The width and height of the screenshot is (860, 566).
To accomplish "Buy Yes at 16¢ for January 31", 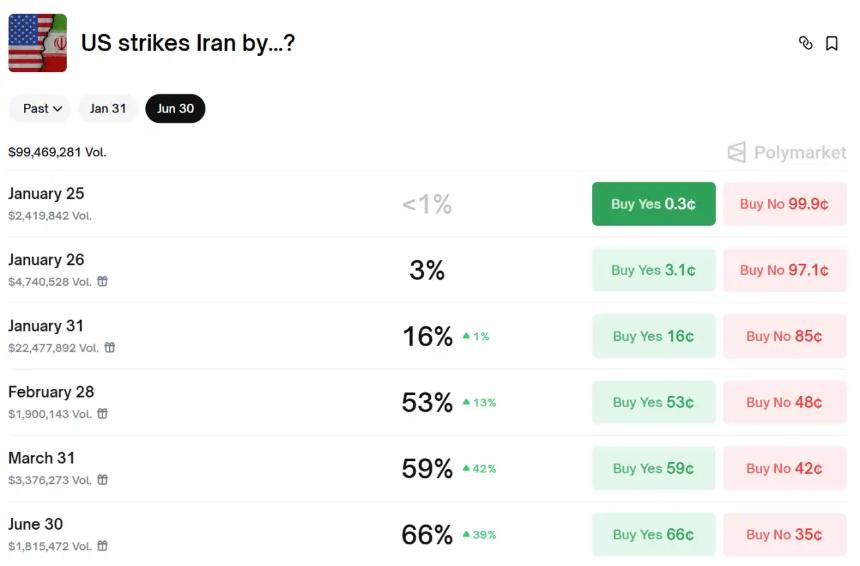I will [x=653, y=336].
